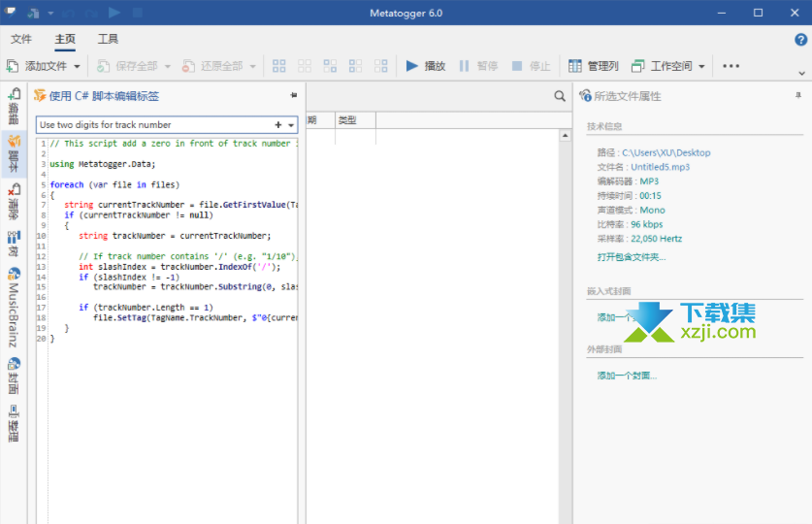Click the file name Untitled5.mp3
Image resolution: width=812 pixels, height=524 pixels.
pos(661,167)
